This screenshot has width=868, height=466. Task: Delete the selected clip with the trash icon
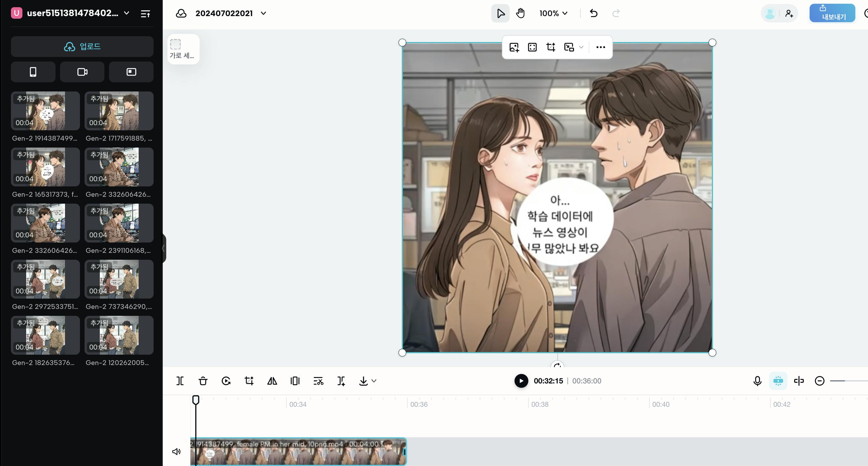pos(203,381)
